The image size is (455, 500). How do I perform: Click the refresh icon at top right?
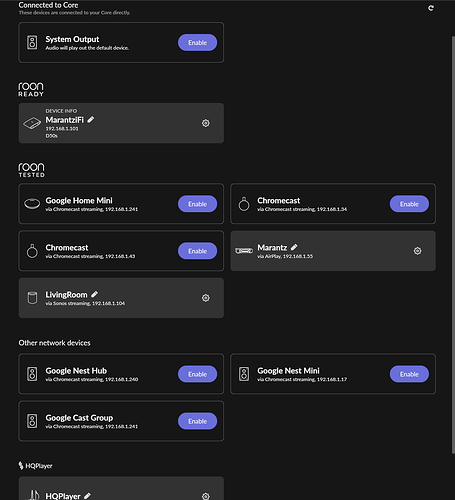pos(431,8)
